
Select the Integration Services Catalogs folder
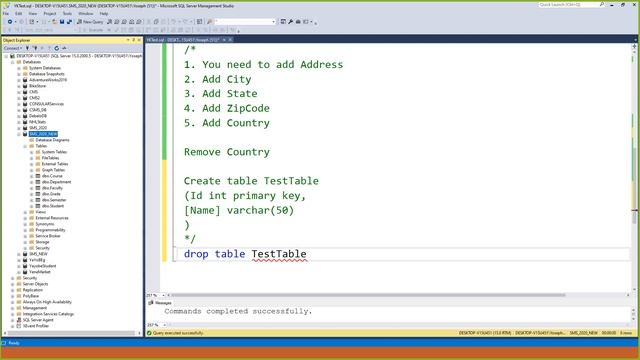tap(48, 314)
